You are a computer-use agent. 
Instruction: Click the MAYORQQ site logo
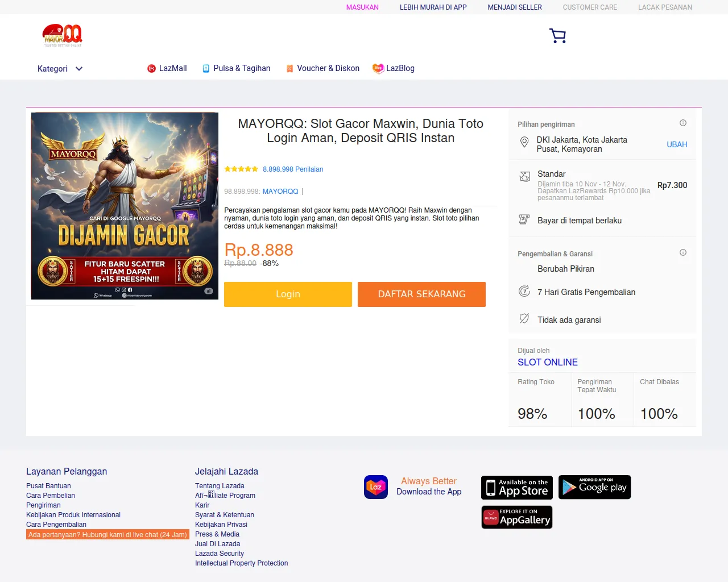[63, 35]
